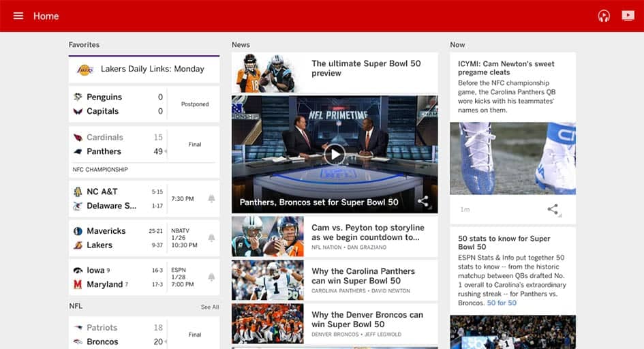Screen dimensions: 644x349
Task: Open Cam vs. Peyton top storyline article
Action: point(367,232)
